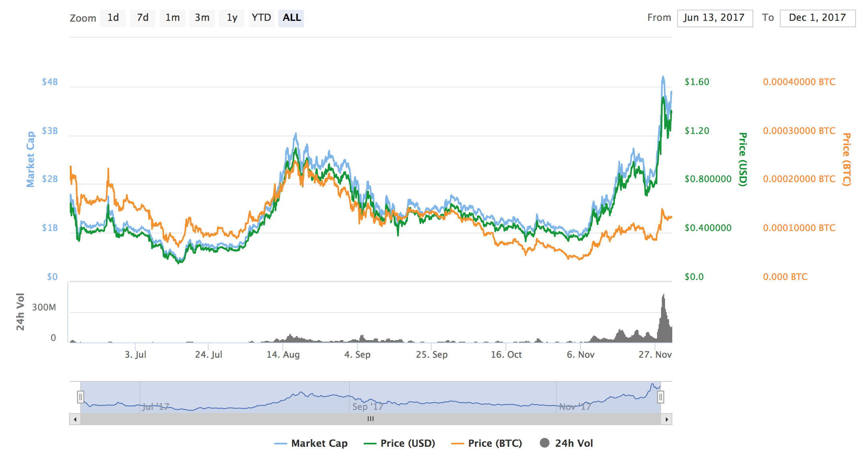This screenshot has width=868, height=454.
Task: Click the navigator scrollbar grip
Action: [x=371, y=419]
